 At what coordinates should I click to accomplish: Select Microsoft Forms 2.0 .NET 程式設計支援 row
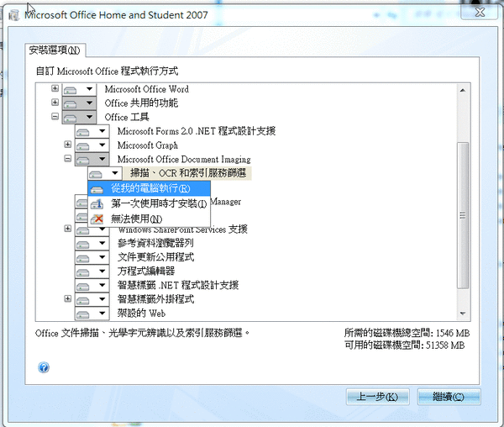point(197,131)
